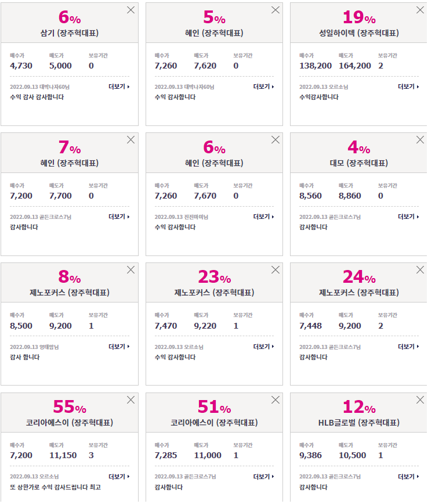Close the 51% 코리아에스이 card
The image size is (435, 504).
(275, 400)
